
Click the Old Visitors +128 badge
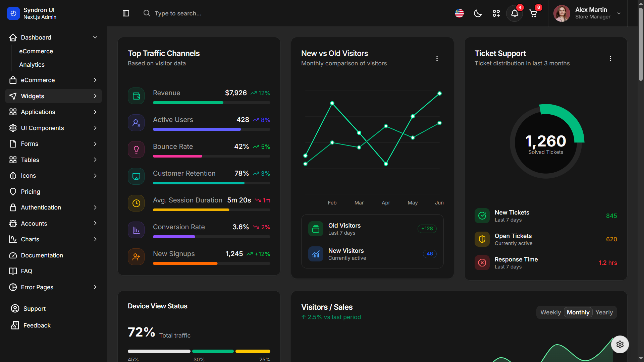[x=427, y=229]
